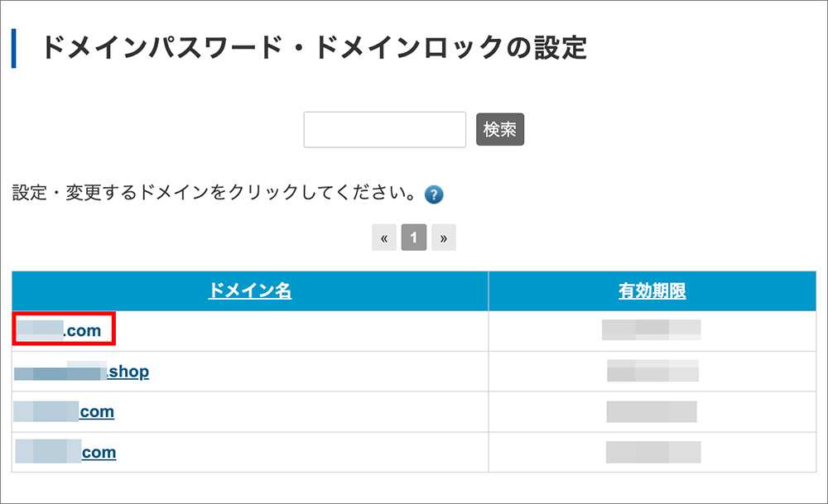Viewport: 828px width, 504px height.
Task: Select the third .com domain link
Action: click(x=63, y=411)
